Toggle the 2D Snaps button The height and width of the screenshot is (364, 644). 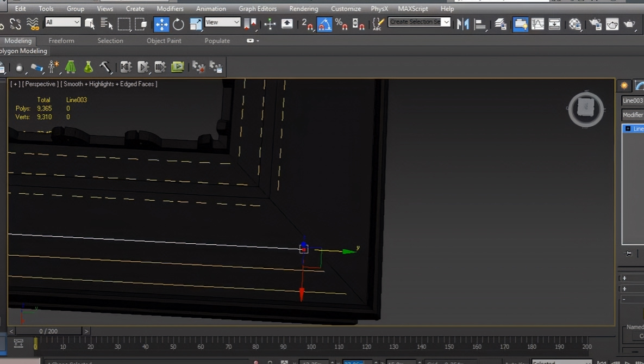[307, 24]
